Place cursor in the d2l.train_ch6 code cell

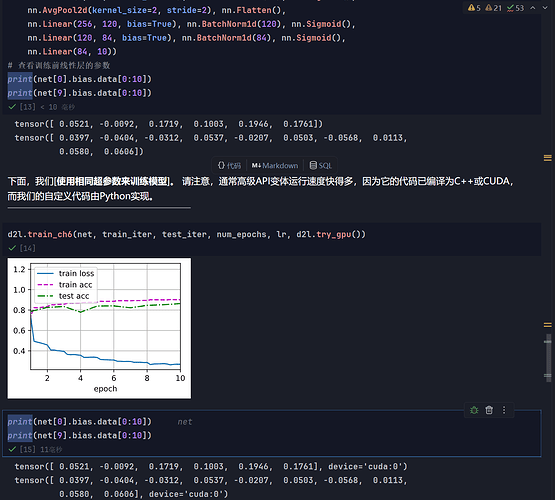pos(271,234)
